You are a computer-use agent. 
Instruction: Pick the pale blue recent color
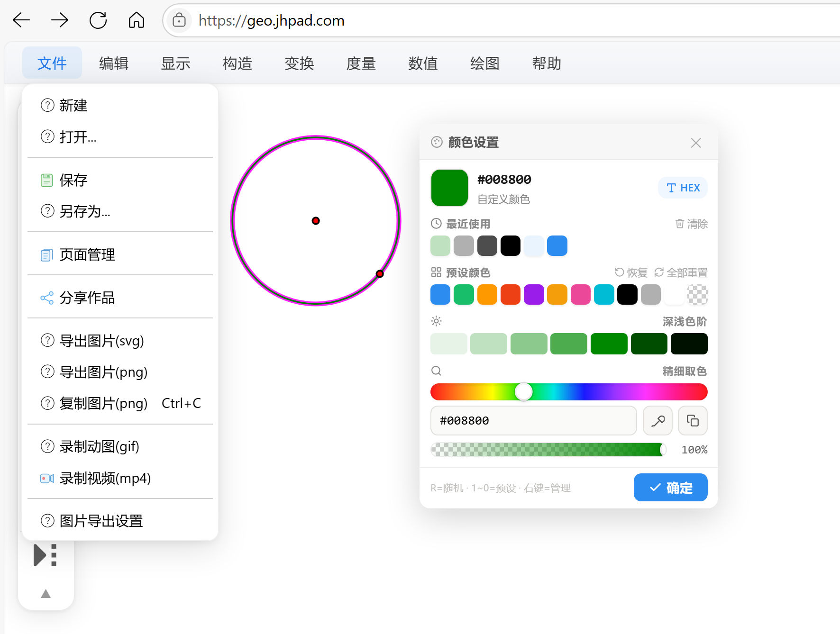(534, 245)
